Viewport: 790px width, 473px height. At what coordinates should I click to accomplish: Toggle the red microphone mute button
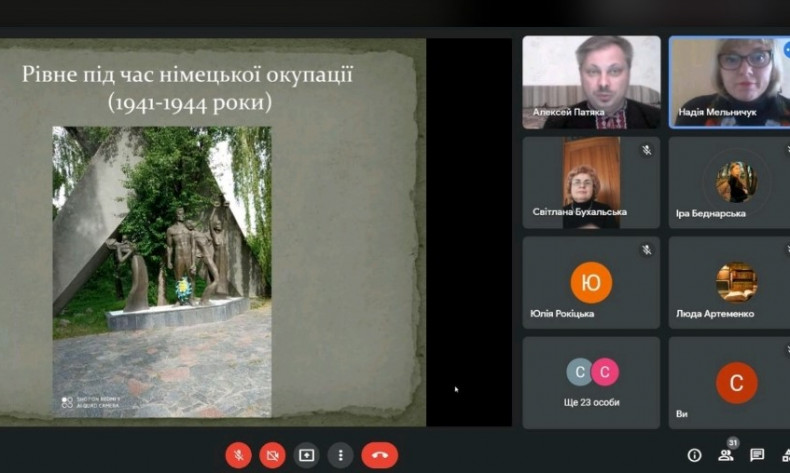pyautogui.click(x=239, y=455)
